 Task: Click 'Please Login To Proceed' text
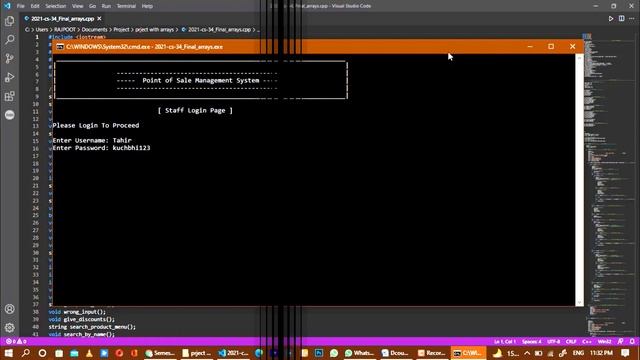pyautogui.click(x=96, y=126)
